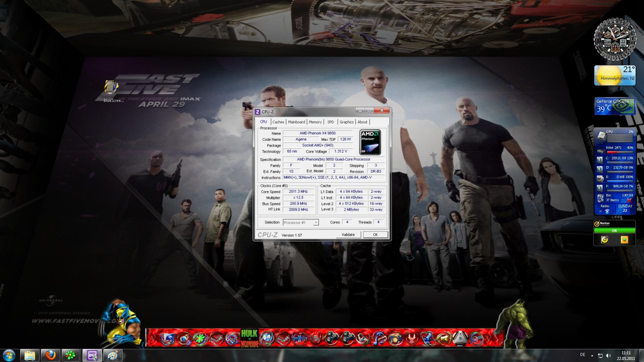This screenshot has height=362, width=644.
Task: Click the Core Voltage value 1.312 V
Action: pyautogui.click(x=341, y=151)
